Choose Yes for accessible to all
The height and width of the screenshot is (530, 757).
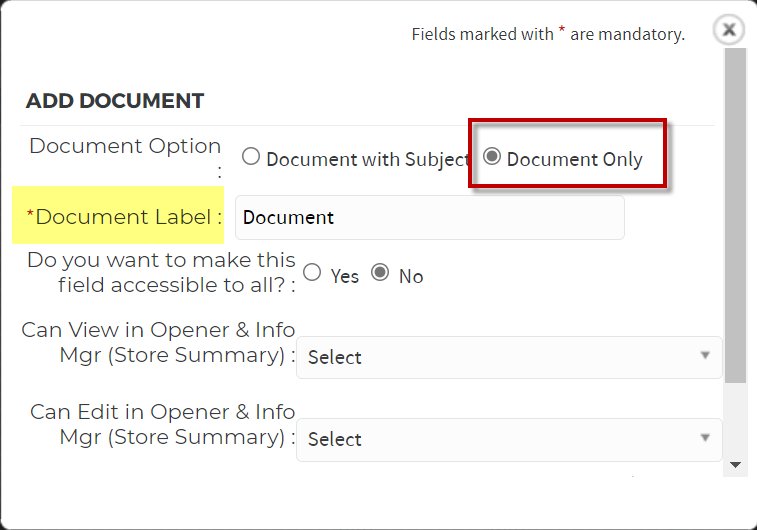(x=312, y=272)
